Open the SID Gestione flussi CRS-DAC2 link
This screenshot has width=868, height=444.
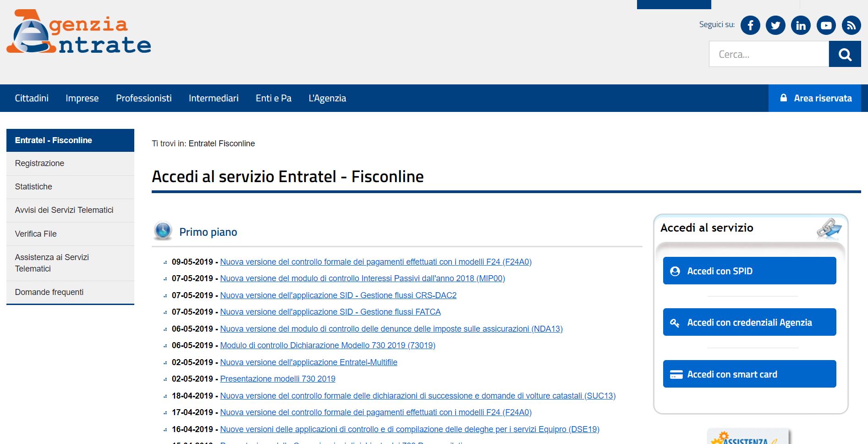tap(338, 295)
